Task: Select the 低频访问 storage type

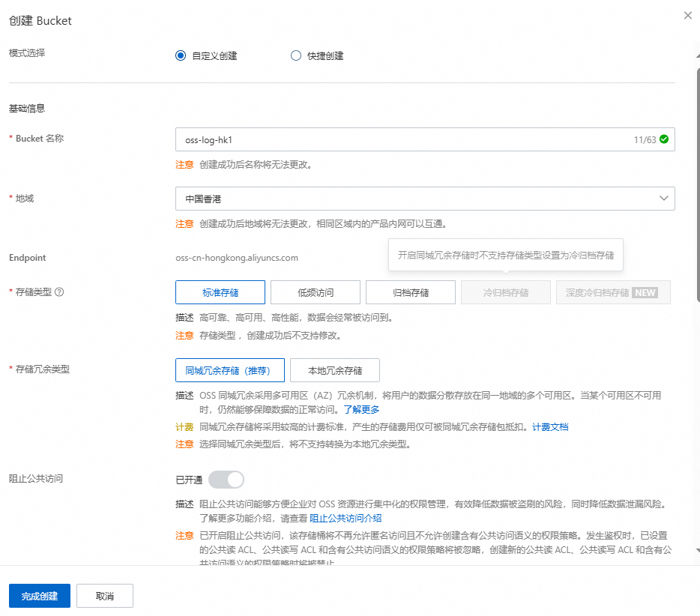Action: (x=315, y=292)
